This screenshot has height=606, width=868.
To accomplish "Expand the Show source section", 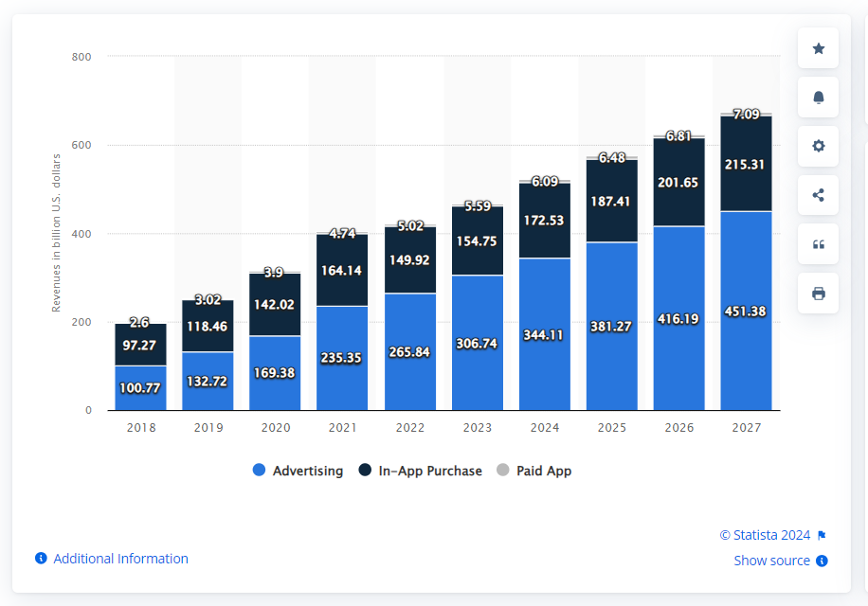I will coord(772,561).
